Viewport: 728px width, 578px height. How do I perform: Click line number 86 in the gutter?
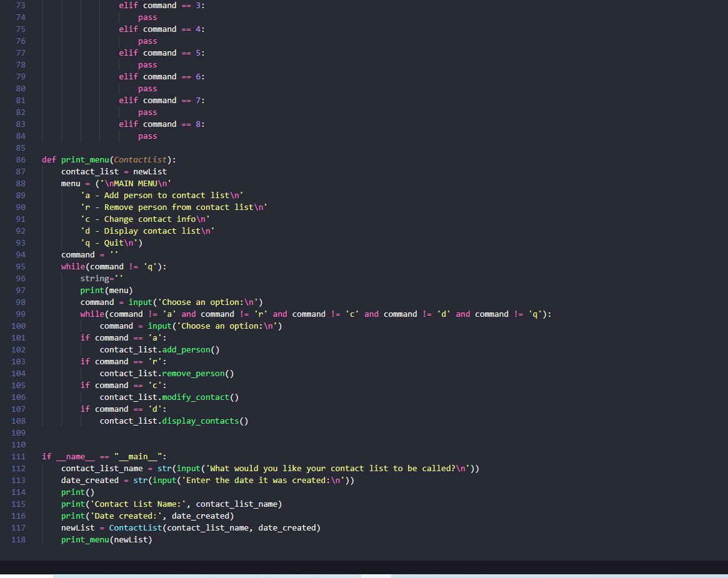[x=21, y=160]
